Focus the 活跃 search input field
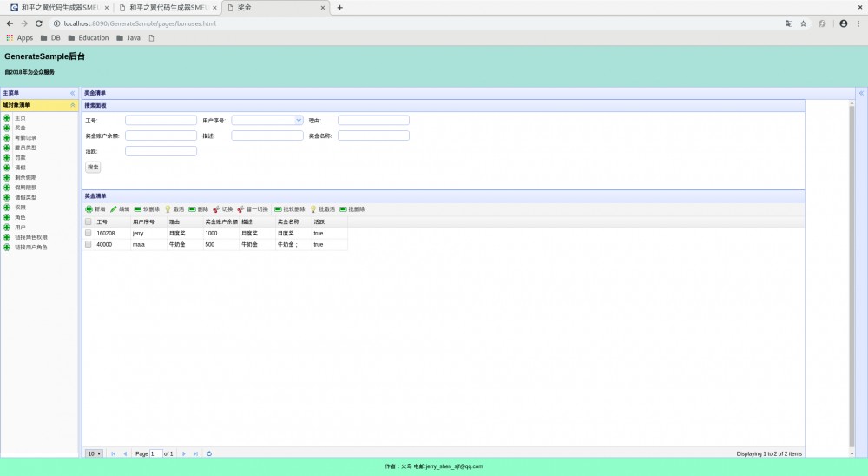The width and height of the screenshot is (868, 476). 161,151
